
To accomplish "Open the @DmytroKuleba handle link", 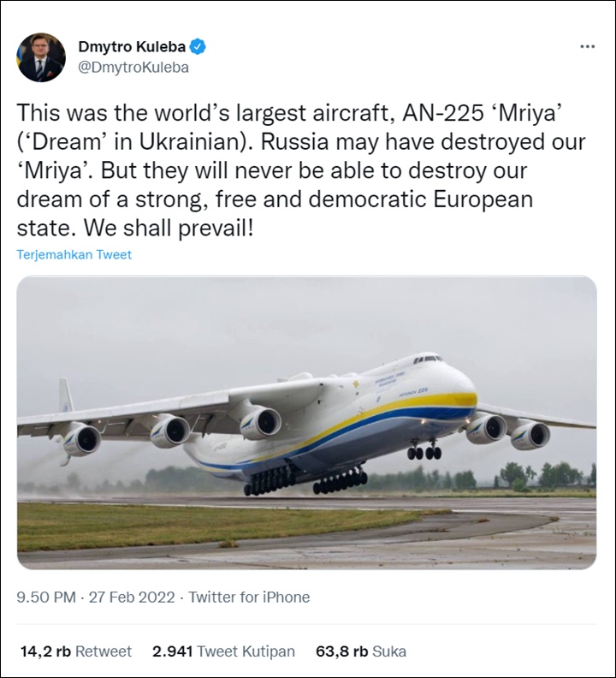I will [x=133, y=68].
